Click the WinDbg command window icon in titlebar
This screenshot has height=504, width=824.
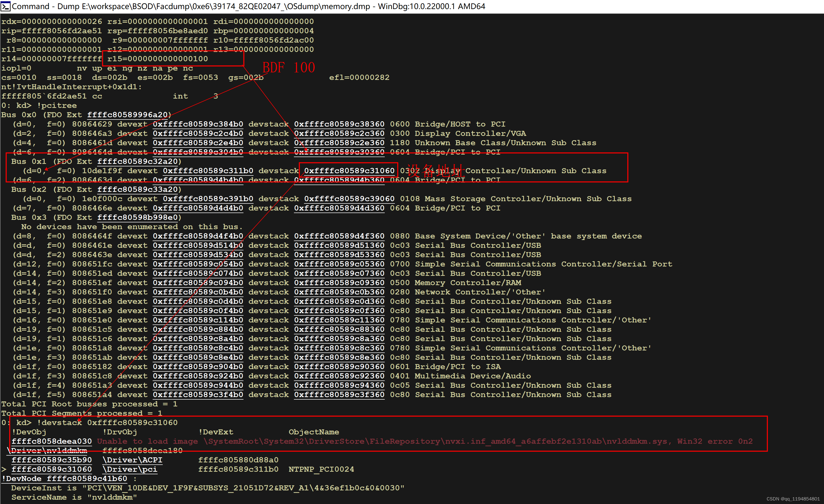click(x=5, y=6)
